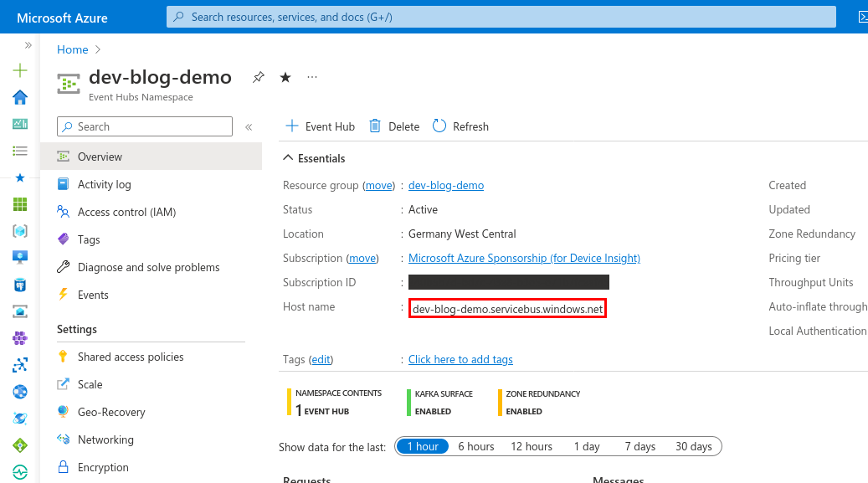Refresh the namespace overview
Screen dimensions: 868x483
pos(460,126)
